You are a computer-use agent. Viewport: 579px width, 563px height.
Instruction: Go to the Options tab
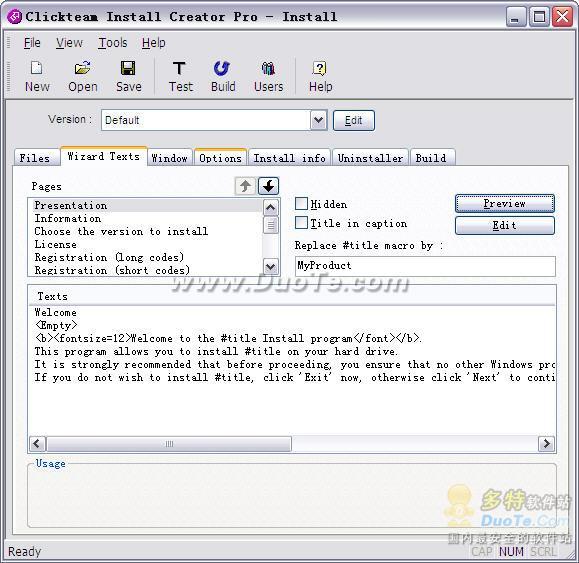pos(220,158)
